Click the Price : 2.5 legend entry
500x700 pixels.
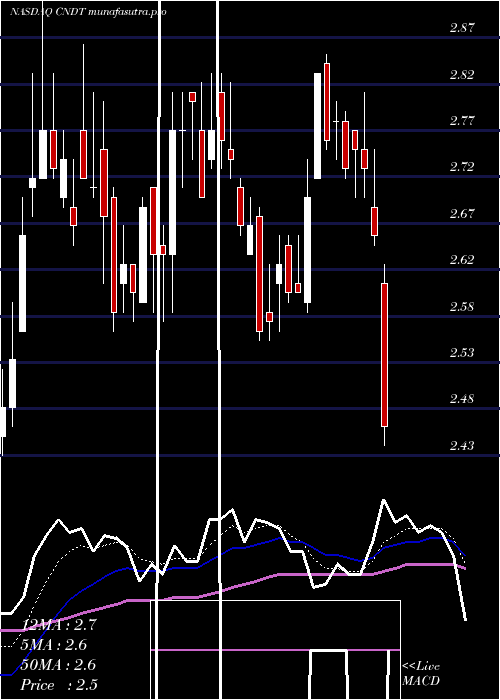point(59,685)
